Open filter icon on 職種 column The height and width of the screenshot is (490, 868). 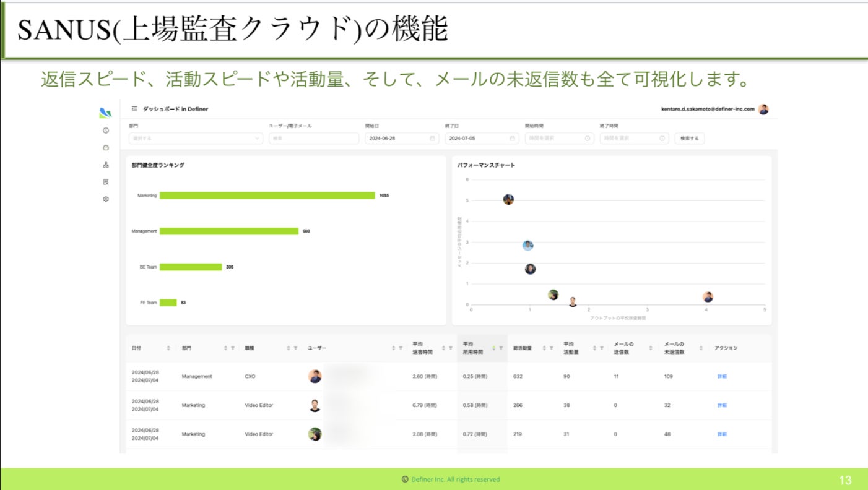(295, 348)
